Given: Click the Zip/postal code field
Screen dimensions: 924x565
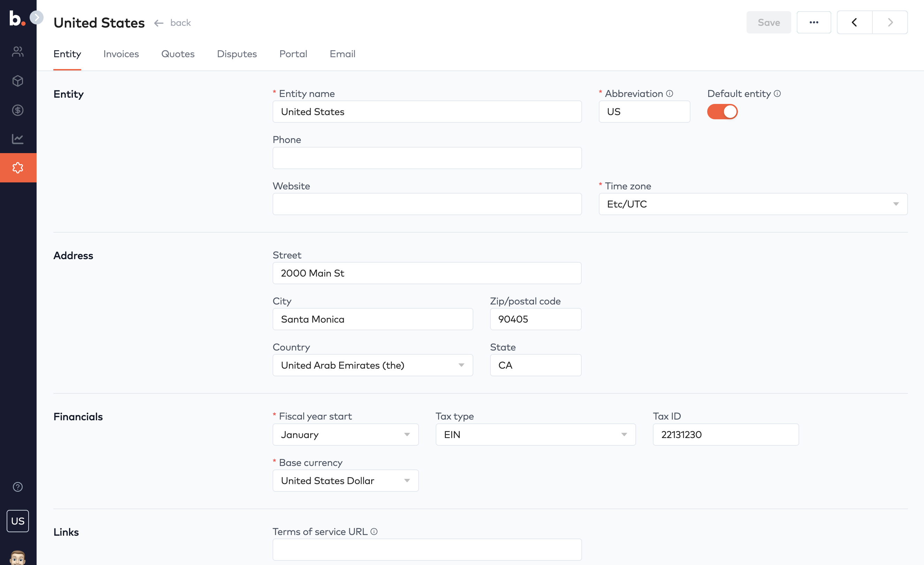Looking at the screenshot, I should point(535,319).
